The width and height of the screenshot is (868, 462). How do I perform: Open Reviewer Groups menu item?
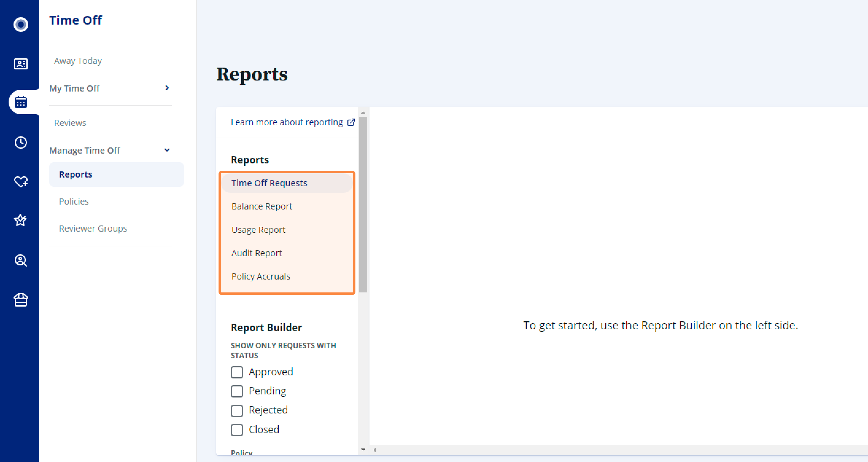tap(93, 228)
